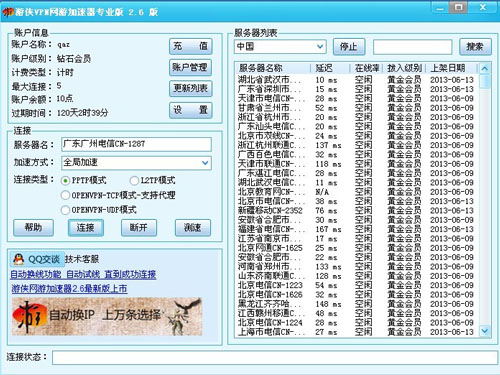Minimize the VPN accelerator window
The width and height of the screenshot is (500, 375).
coord(440,8)
